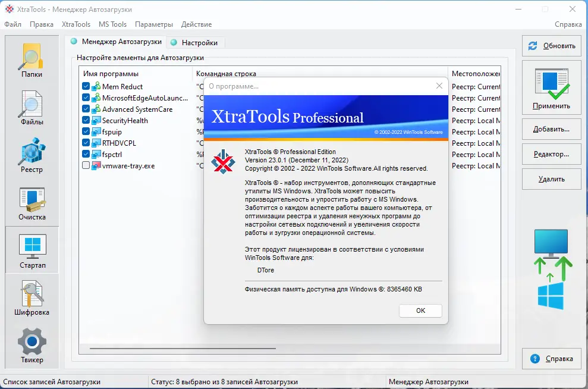The image size is (588, 389).
Task: Select the vmware-tray.exe list entry
Action: point(128,166)
